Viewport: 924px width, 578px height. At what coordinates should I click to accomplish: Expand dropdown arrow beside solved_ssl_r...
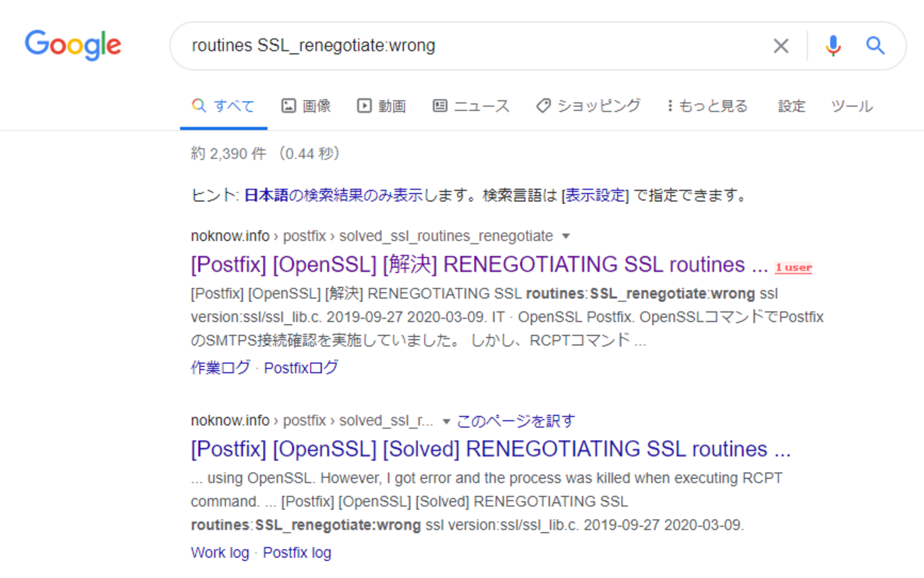446,421
